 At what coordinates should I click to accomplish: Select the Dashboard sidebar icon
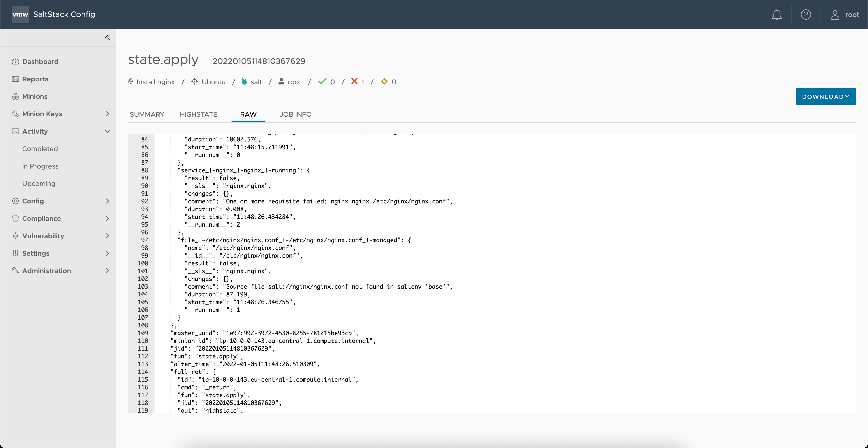(x=16, y=61)
